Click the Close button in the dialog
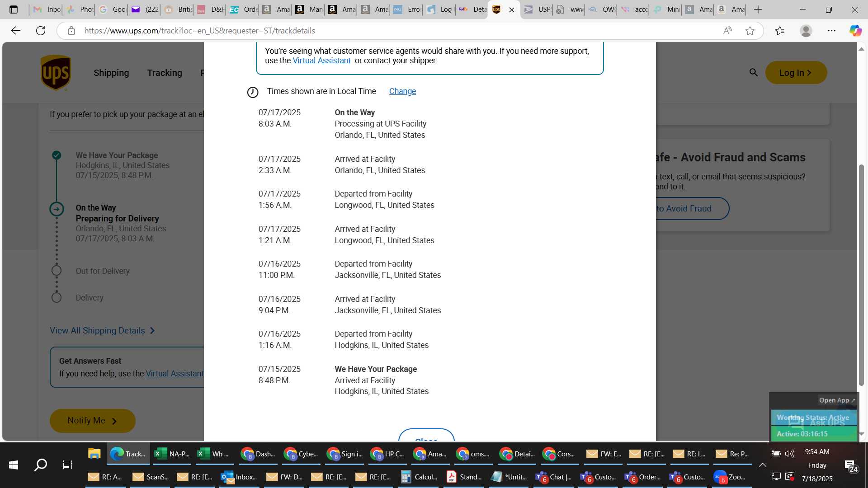 426,435
